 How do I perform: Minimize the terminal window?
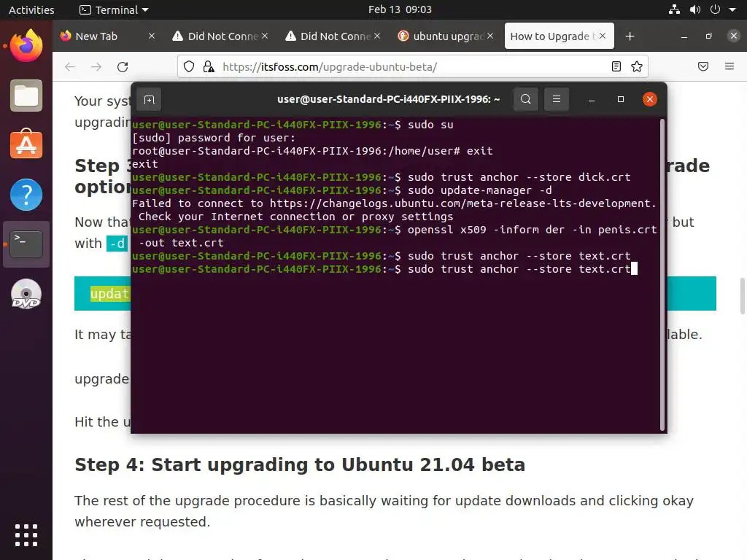click(x=591, y=99)
